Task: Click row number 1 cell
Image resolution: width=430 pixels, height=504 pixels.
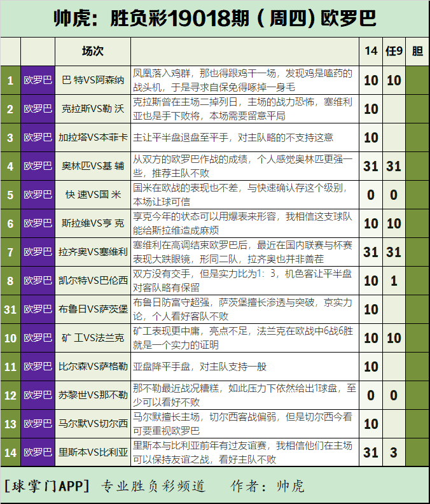Action: (x=10, y=80)
